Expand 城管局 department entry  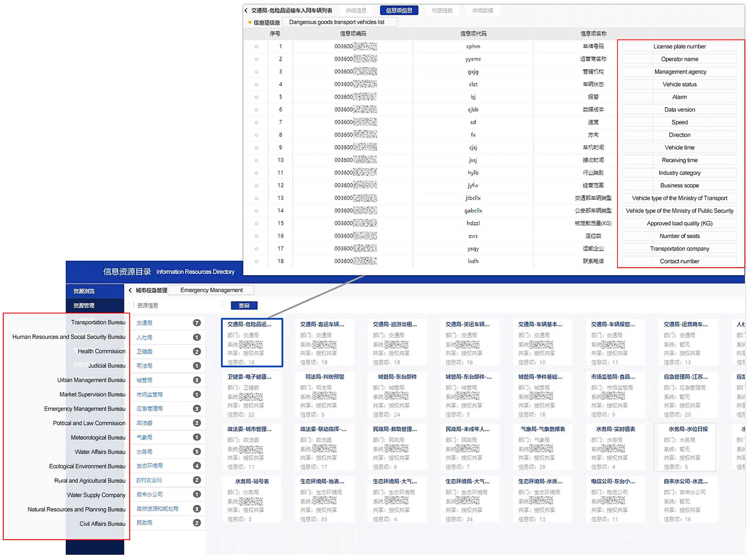coord(145,380)
